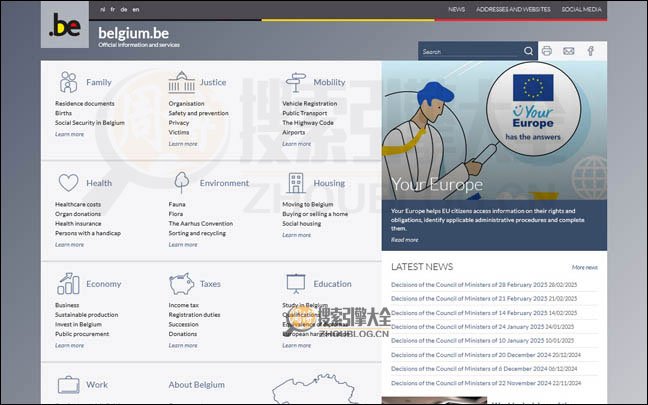Open Persons with a handicap link

coord(88,233)
